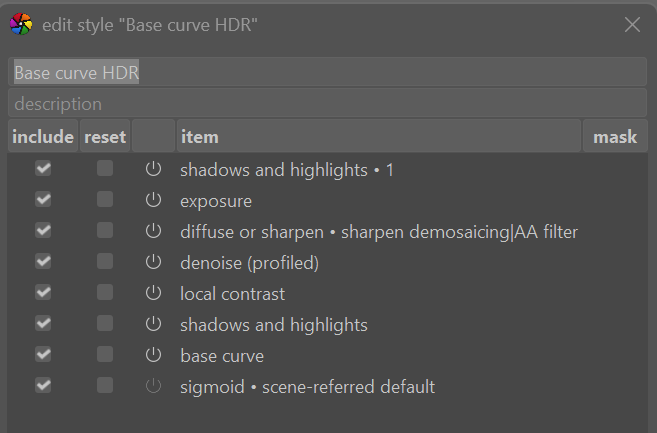The height and width of the screenshot is (433, 657).
Task: Check reset box for denoise (profiled)
Action: [105, 262]
